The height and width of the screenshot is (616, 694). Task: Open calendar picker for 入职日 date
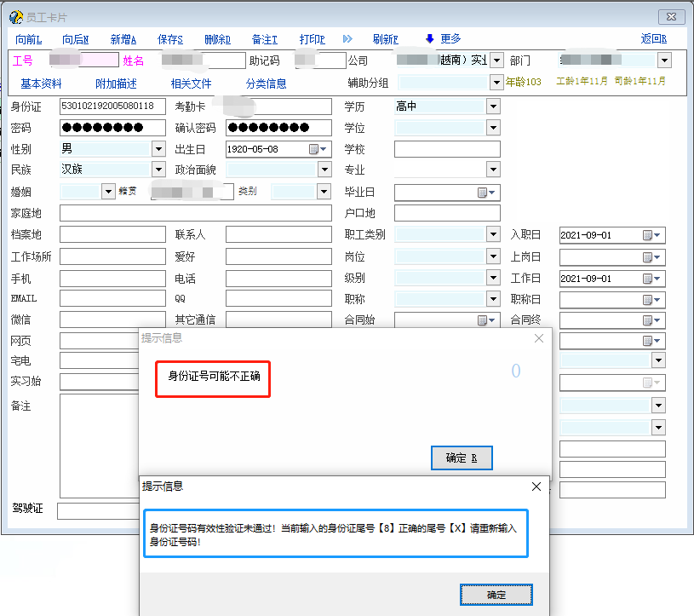[651, 235]
